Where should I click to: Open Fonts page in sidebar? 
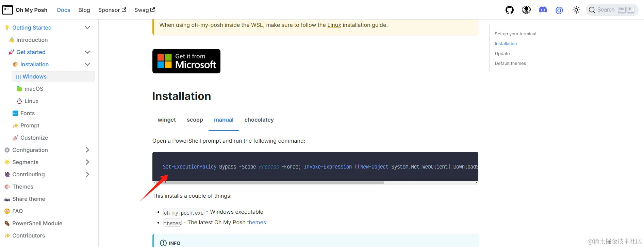(x=28, y=113)
